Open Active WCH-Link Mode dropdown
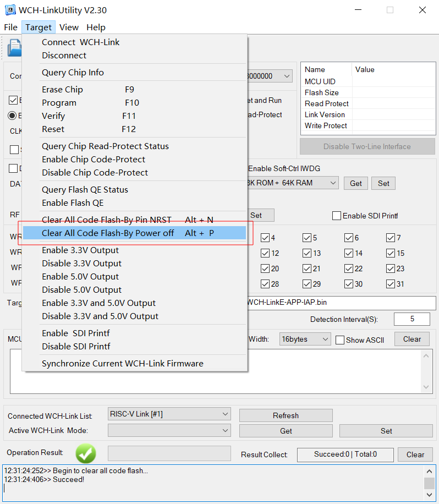This screenshot has width=439, height=504. (169, 430)
